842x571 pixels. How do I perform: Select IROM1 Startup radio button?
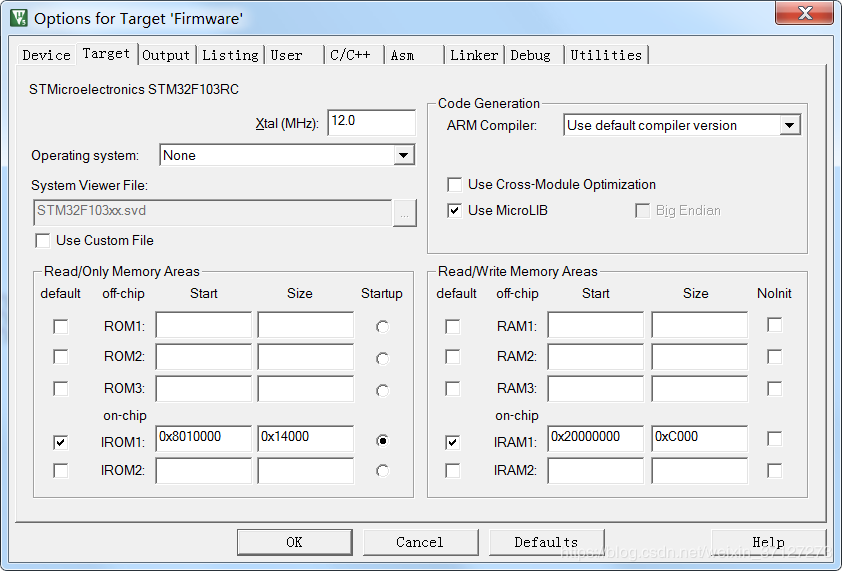(382, 440)
